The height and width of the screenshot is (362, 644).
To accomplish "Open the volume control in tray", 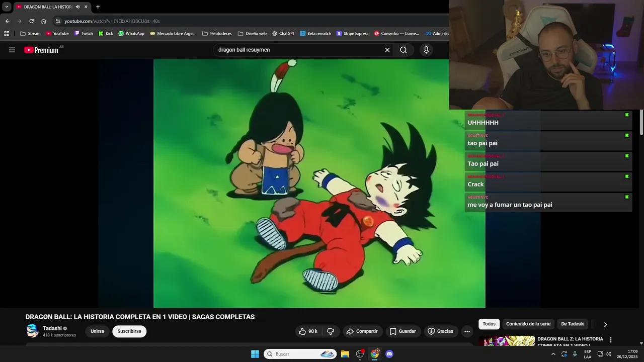I will coord(608,354).
